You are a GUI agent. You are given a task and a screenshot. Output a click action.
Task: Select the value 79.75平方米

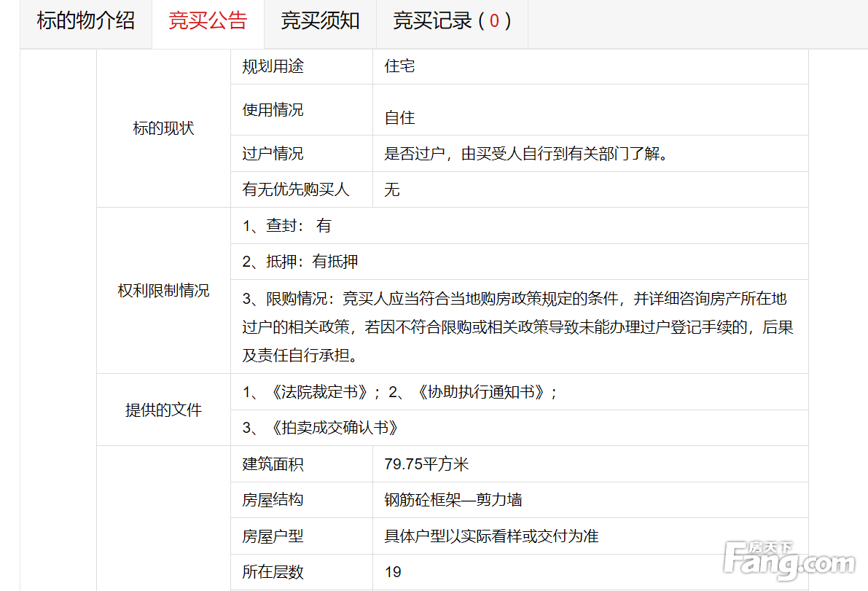click(x=426, y=463)
